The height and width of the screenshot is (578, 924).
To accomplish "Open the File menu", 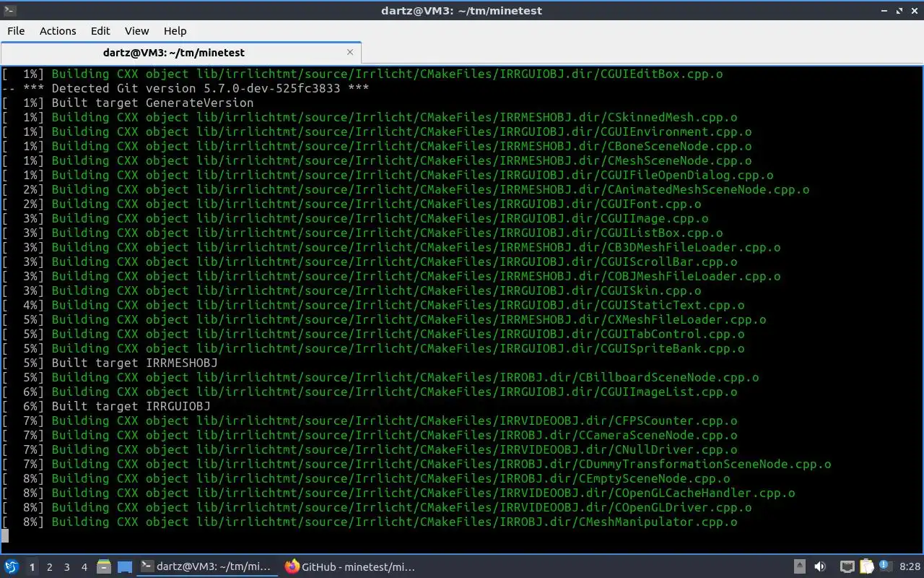I will (x=16, y=30).
